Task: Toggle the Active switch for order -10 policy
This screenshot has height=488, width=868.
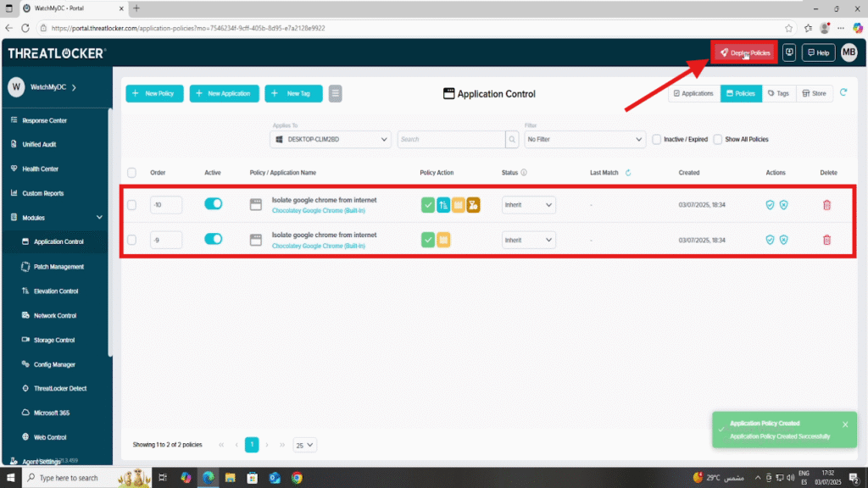Action: point(213,203)
